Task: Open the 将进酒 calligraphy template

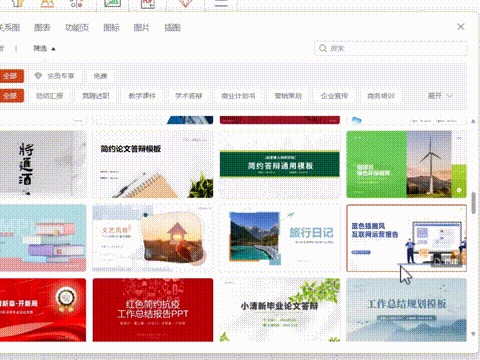Action: pos(43,164)
